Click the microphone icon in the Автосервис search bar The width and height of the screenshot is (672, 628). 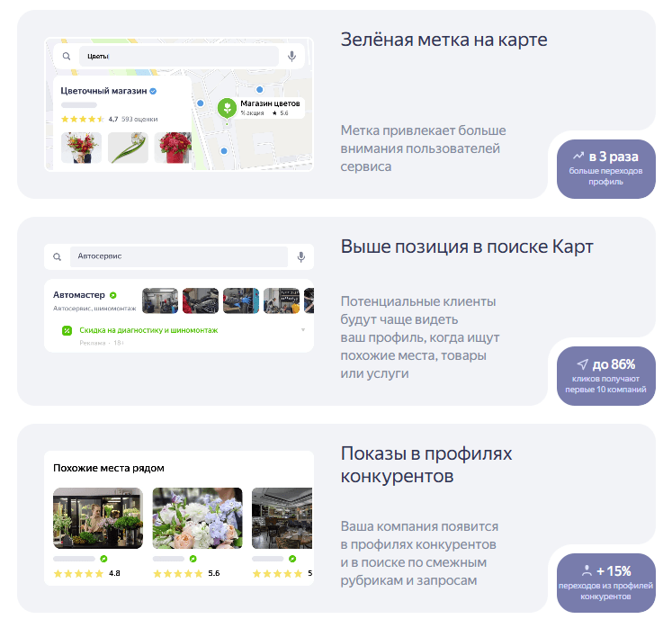pos(301,256)
